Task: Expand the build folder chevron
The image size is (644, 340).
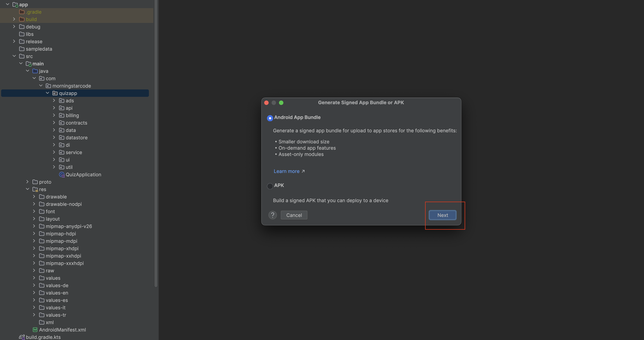Action: coord(14,19)
